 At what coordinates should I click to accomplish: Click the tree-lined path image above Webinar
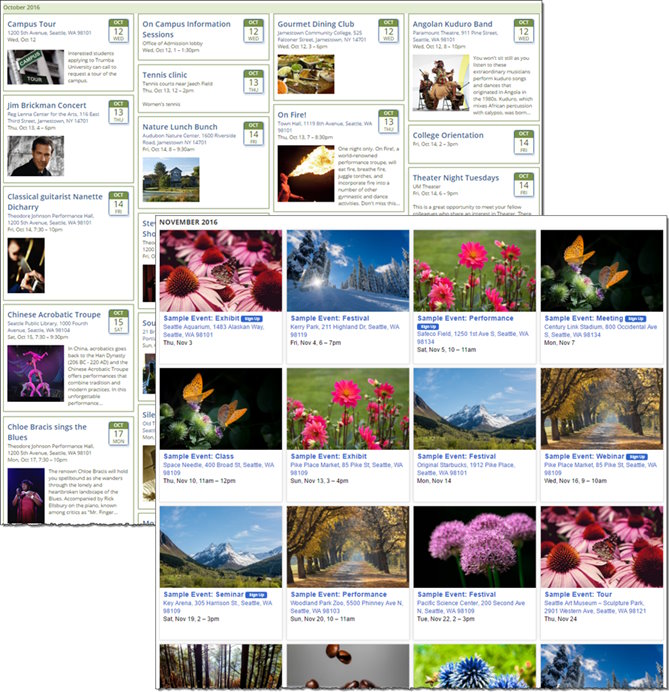coord(601,409)
